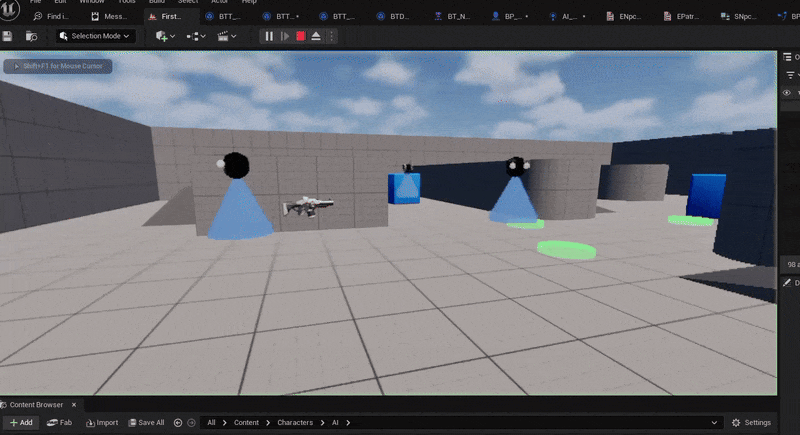The image size is (800, 435).
Task: Click the Find i... tab's search icon
Action: [37, 16]
